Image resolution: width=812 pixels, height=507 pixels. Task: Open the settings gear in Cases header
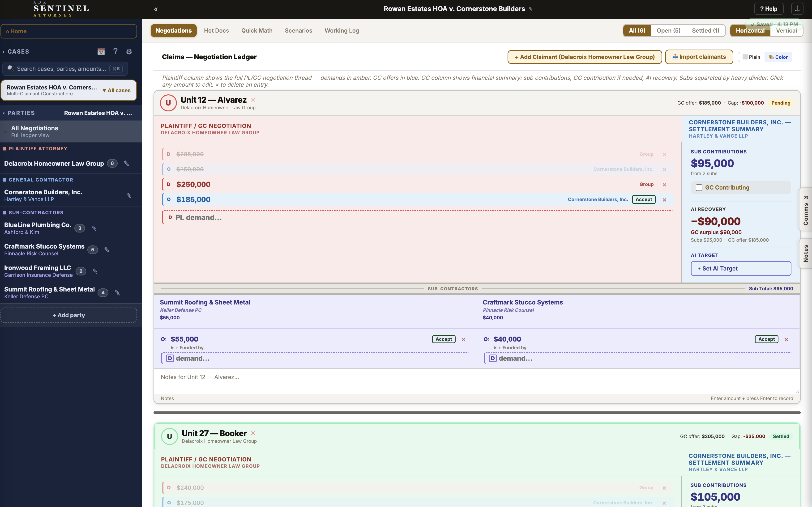pos(129,52)
